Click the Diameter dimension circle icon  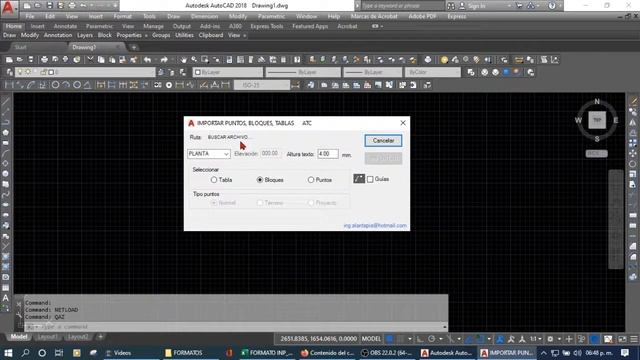tap(77, 85)
